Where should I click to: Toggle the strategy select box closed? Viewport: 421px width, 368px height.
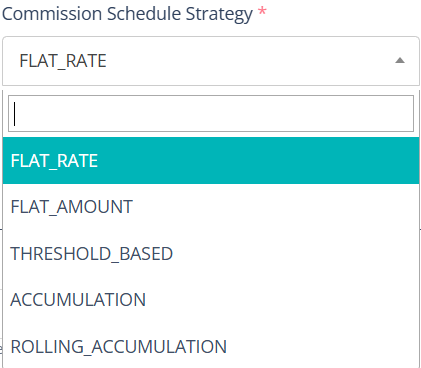click(x=211, y=61)
